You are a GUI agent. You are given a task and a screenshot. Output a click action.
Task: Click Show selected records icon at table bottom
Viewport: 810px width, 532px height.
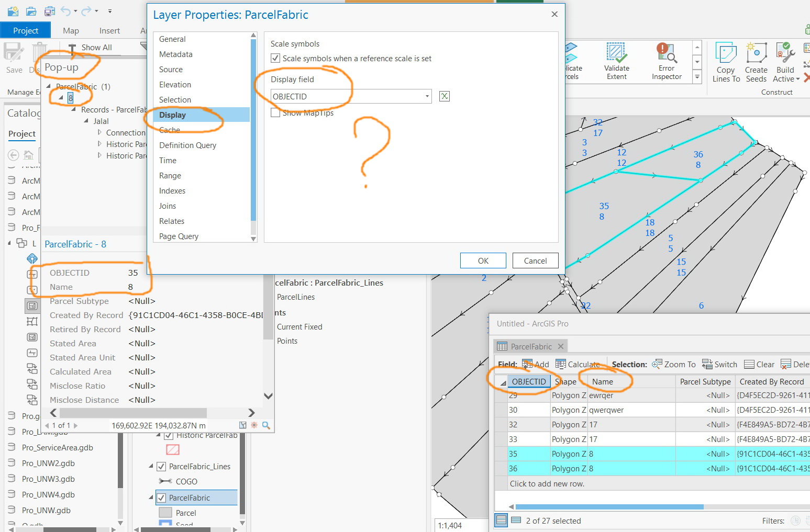click(x=516, y=520)
